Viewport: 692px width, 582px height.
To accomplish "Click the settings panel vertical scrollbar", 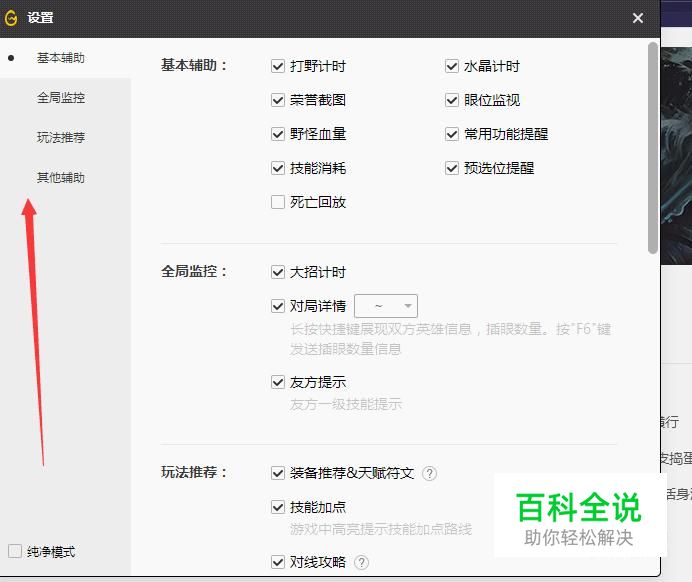I will tap(653, 148).
